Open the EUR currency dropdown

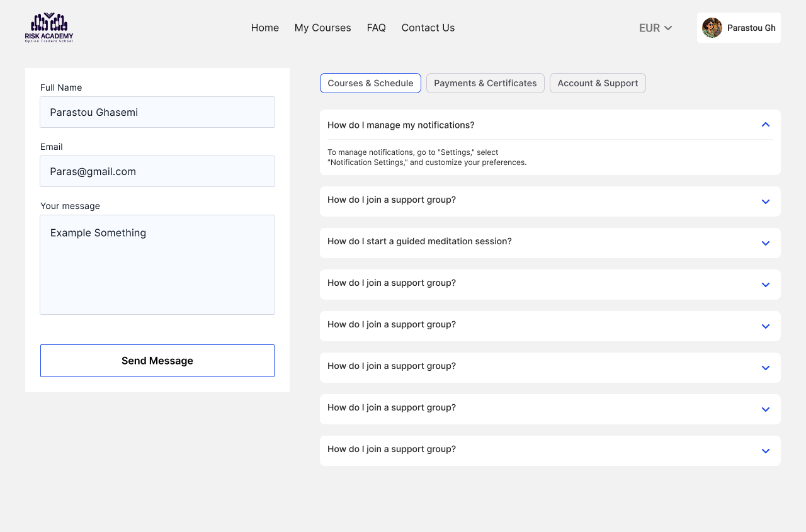[x=656, y=28]
